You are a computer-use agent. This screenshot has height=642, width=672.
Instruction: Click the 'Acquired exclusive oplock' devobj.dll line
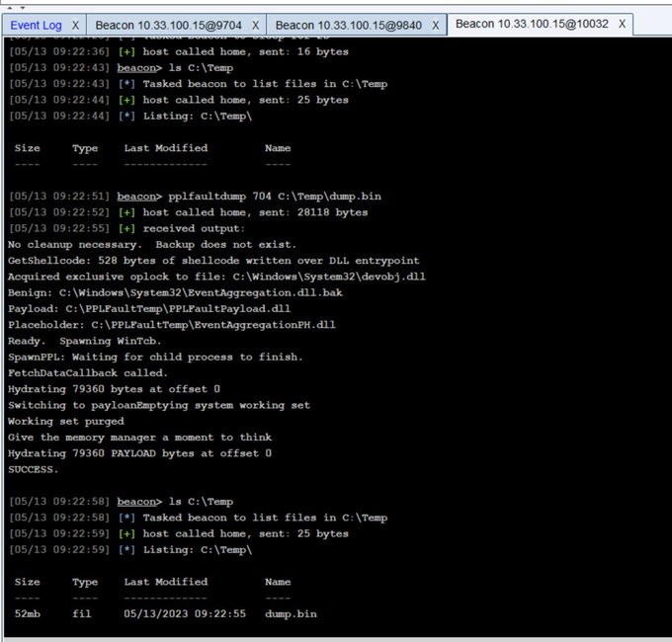(x=216, y=277)
